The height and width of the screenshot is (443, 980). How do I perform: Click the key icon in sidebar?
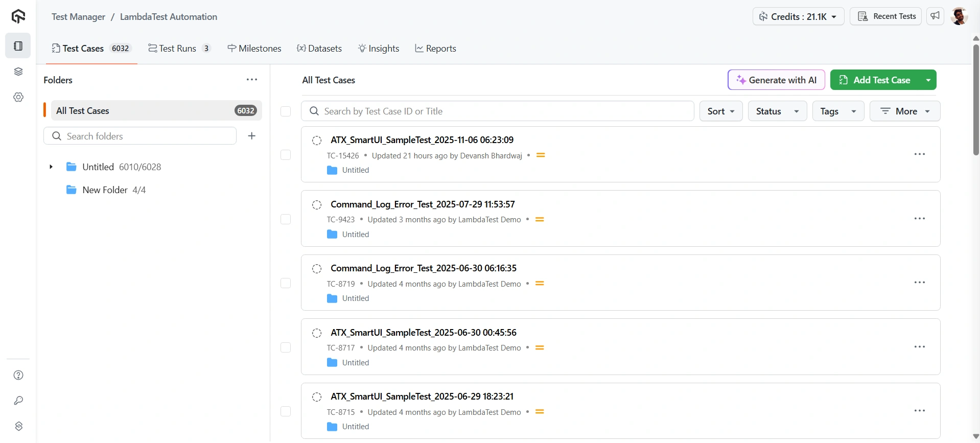pos(18,401)
